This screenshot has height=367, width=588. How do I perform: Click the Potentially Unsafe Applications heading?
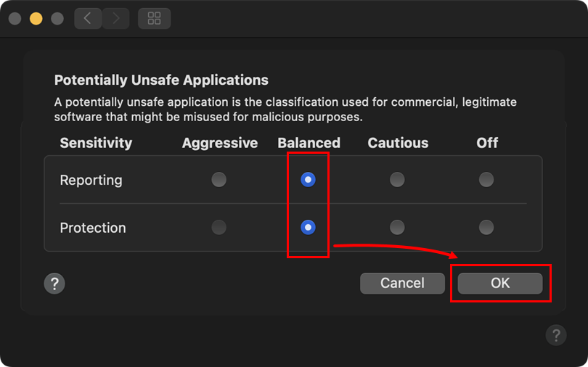[x=161, y=80]
